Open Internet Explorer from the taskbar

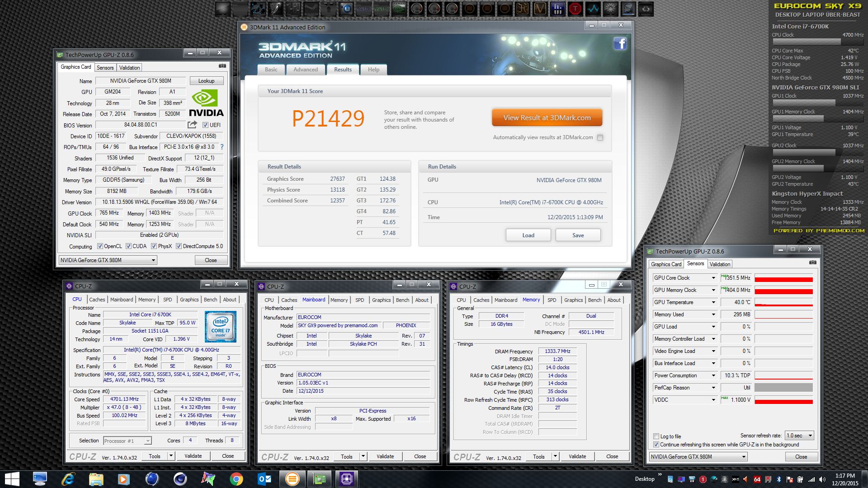point(68,479)
